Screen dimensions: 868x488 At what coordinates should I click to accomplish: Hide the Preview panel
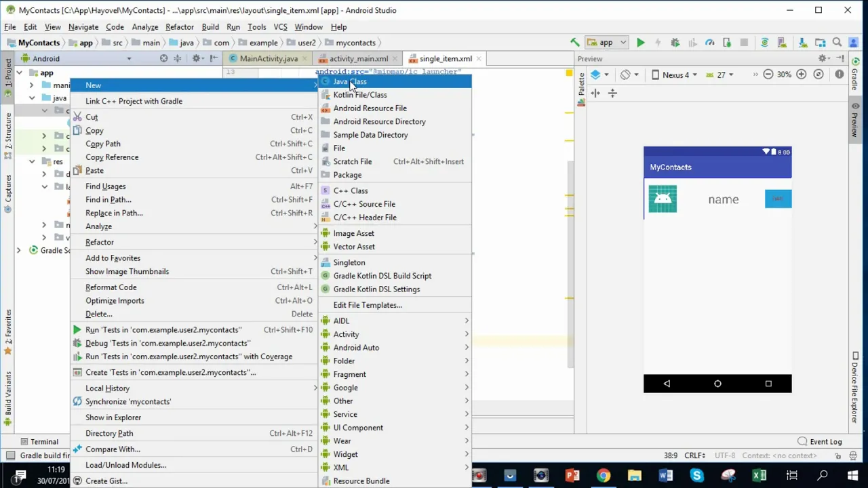pyautogui.click(x=840, y=58)
